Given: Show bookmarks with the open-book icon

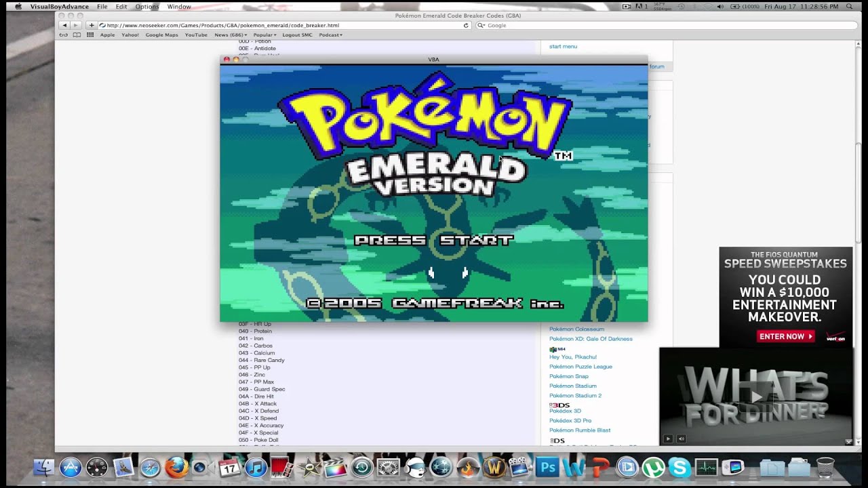Looking at the screenshot, I should click(x=77, y=35).
